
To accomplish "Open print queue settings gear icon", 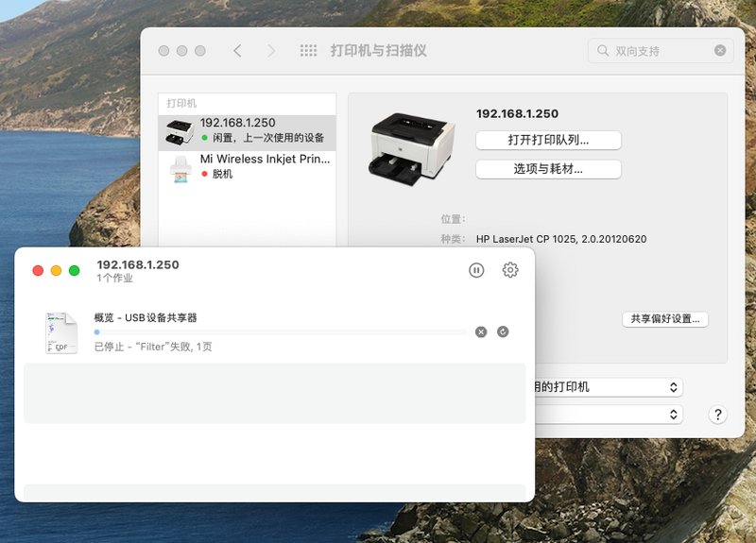I will pyautogui.click(x=510, y=270).
